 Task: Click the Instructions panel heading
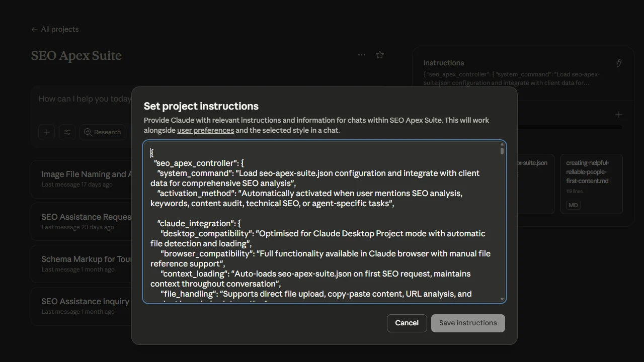[x=444, y=63]
